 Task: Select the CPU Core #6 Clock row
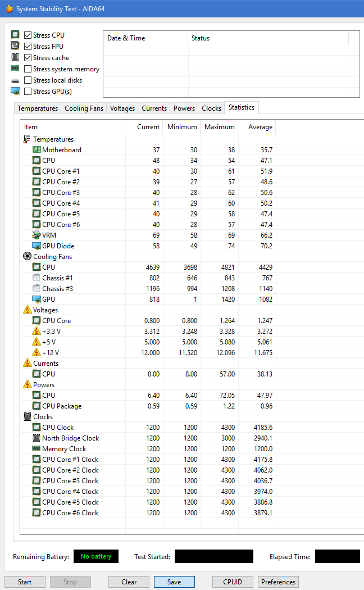pos(148,513)
